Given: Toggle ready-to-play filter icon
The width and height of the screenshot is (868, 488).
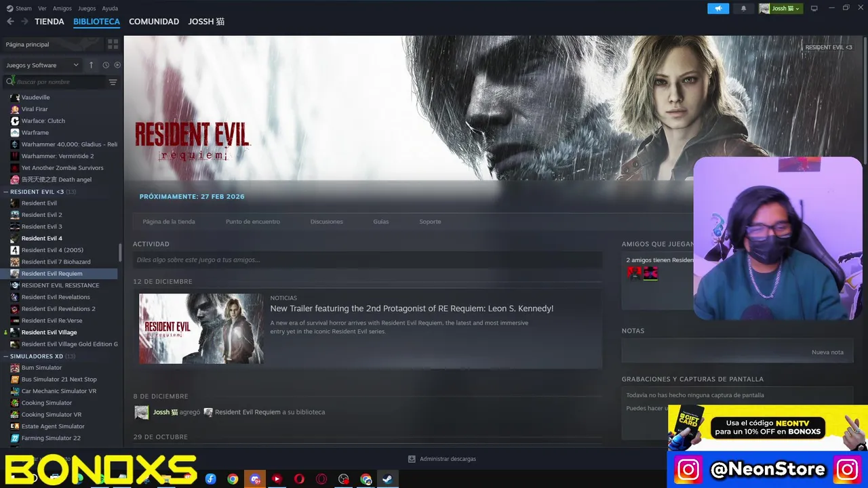Looking at the screenshot, I should pos(117,65).
